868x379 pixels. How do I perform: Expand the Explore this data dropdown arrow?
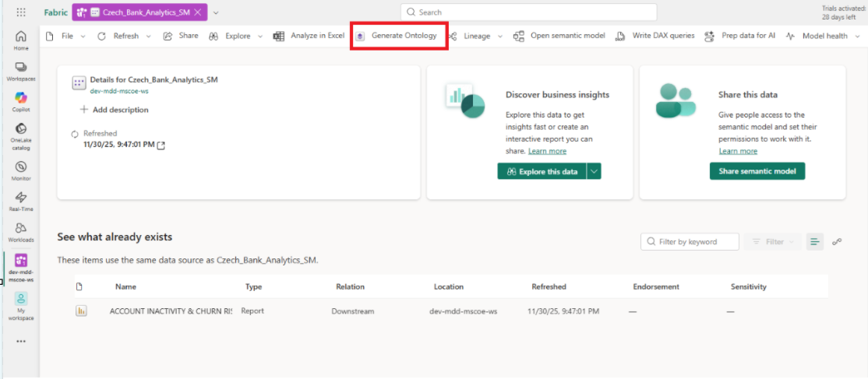click(594, 171)
